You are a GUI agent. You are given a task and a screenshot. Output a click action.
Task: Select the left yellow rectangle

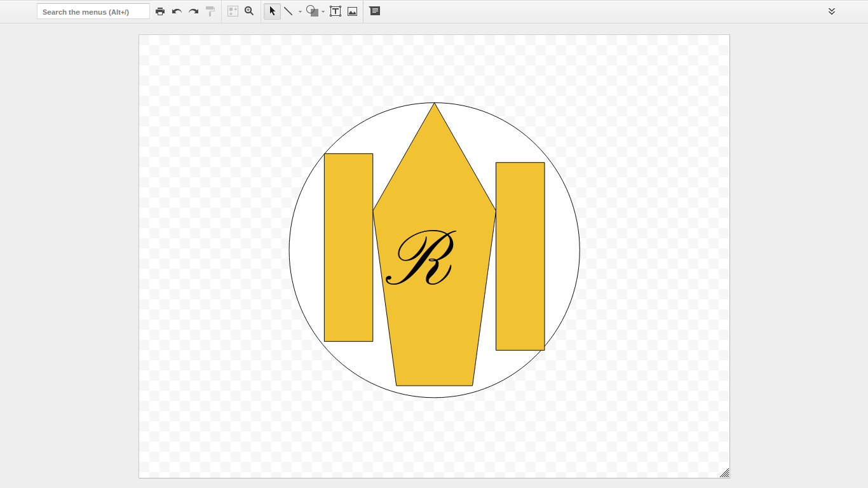click(x=348, y=248)
